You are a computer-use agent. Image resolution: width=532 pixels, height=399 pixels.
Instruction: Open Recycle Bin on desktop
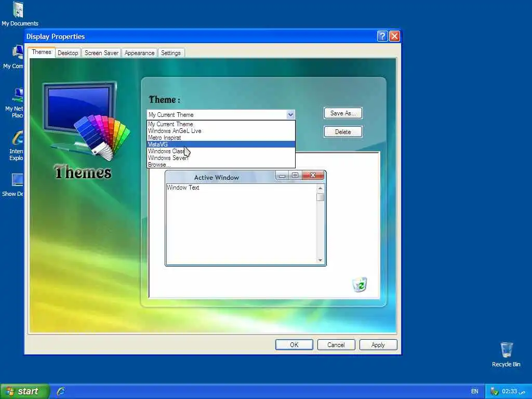click(x=506, y=354)
